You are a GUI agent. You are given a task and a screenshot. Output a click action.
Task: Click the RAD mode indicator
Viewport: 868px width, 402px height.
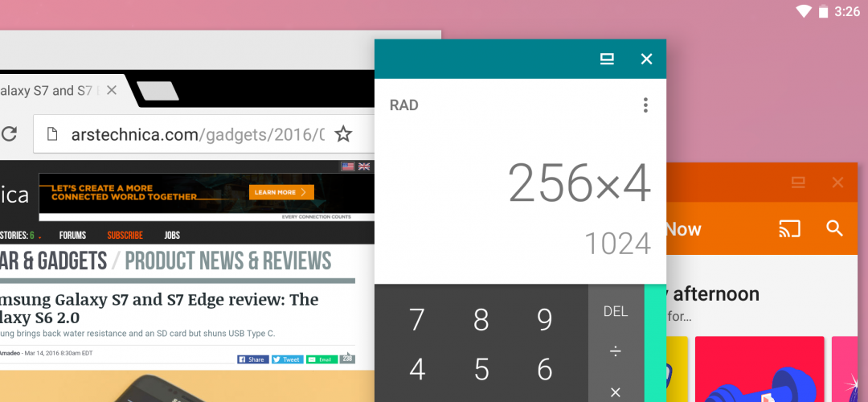[x=403, y=105]
